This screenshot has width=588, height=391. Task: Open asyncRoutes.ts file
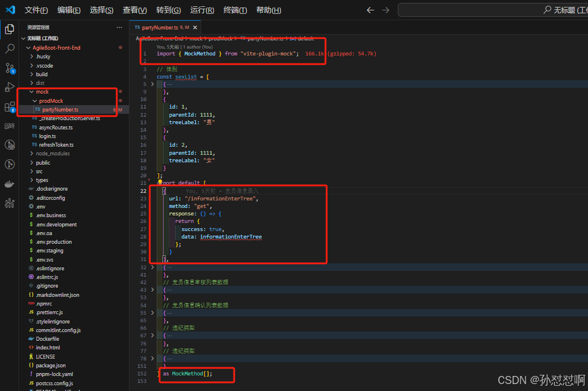[x=56, y=127]
